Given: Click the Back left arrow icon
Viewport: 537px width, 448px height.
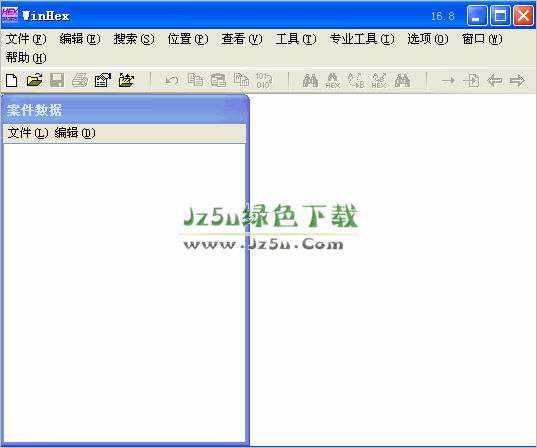Looking at the screenshot, I should pyautogui.click(x=495, y=81).
